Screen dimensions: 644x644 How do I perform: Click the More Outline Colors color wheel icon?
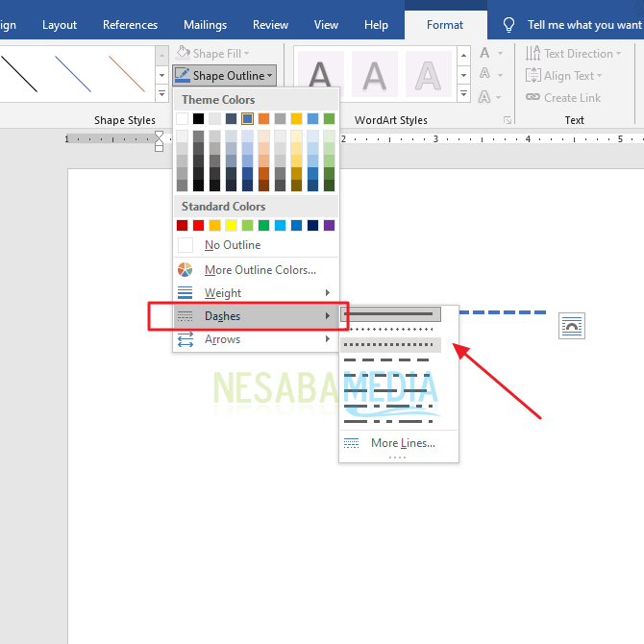coord(186,270)
